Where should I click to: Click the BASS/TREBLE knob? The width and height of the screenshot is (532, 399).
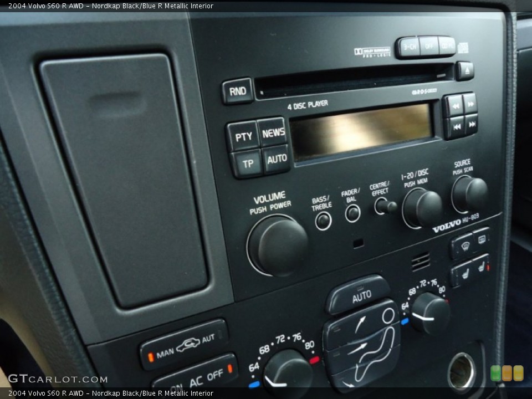(323, 221)
